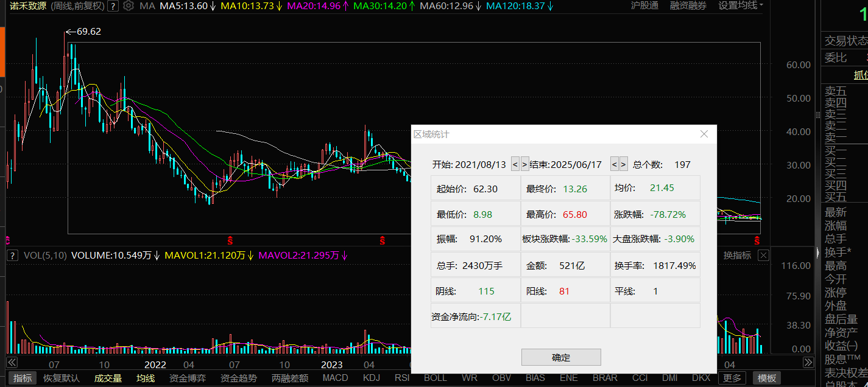This screenshot has width=868, height=387.
Task: Click the 抓 link in side panel
Action: [x=861, y=75]
